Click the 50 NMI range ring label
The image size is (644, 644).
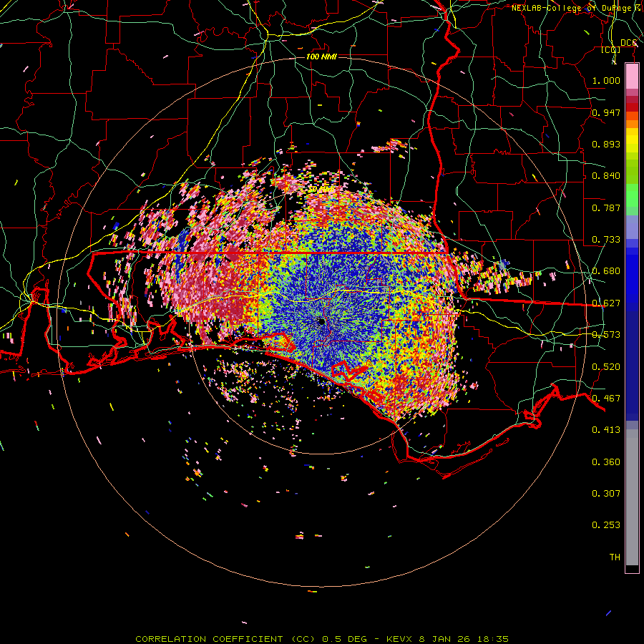(322, 190)
